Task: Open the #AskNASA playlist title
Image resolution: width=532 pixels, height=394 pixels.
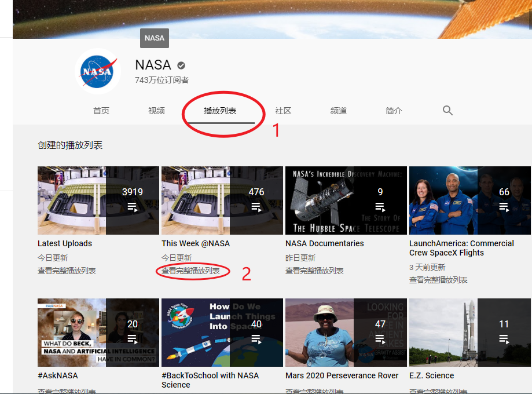Action: 58,375
